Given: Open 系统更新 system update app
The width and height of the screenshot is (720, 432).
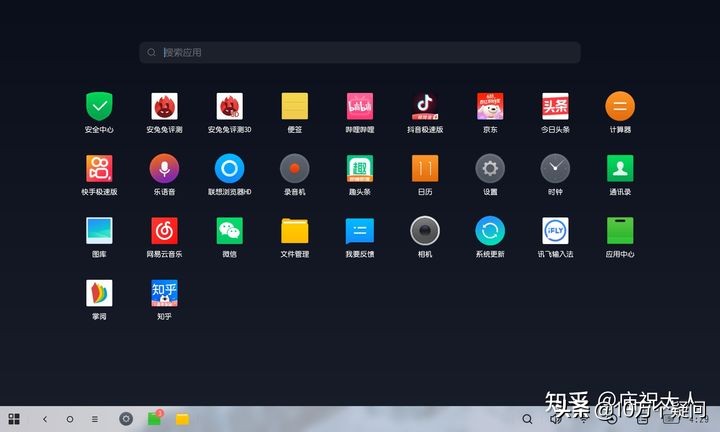Looking at the screenshot, I should 490,230.
